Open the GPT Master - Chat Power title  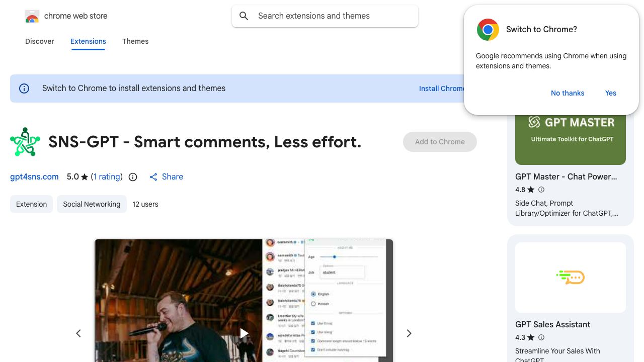pos(566,176)
